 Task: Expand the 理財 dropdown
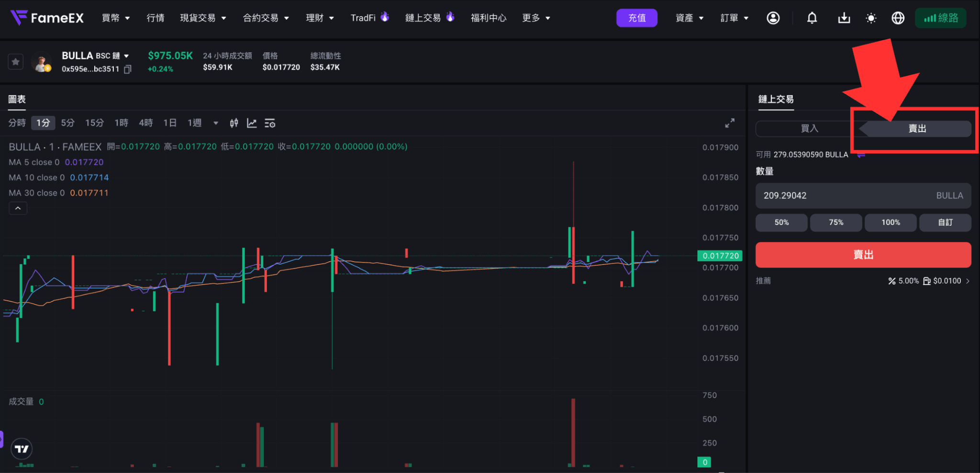click(x=320, y=18)
